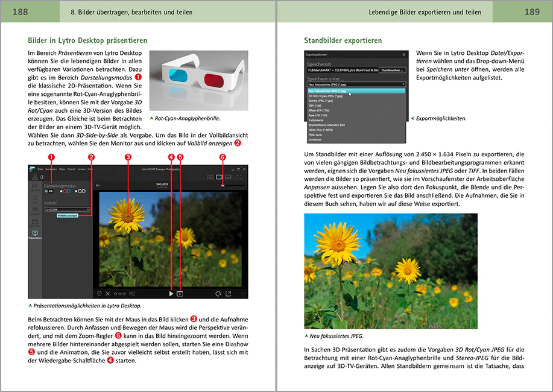
Task: Choose 3D Rot / Cyan JPEG from the list
Action: tap(356, 96)
